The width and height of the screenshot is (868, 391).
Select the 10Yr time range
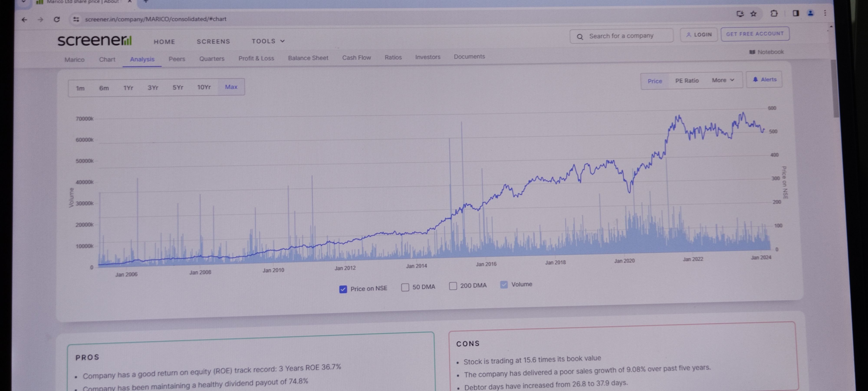[x=204, y=87]
